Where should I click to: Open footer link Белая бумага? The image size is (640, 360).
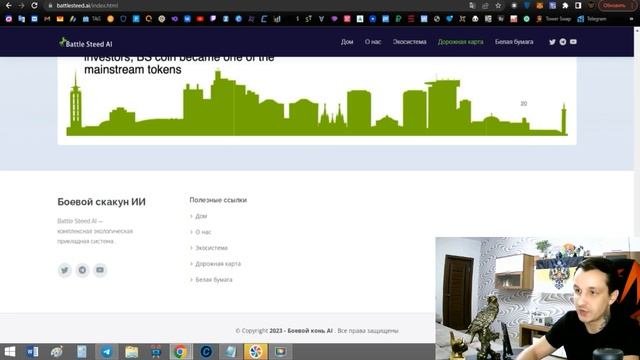pos(213,280)
